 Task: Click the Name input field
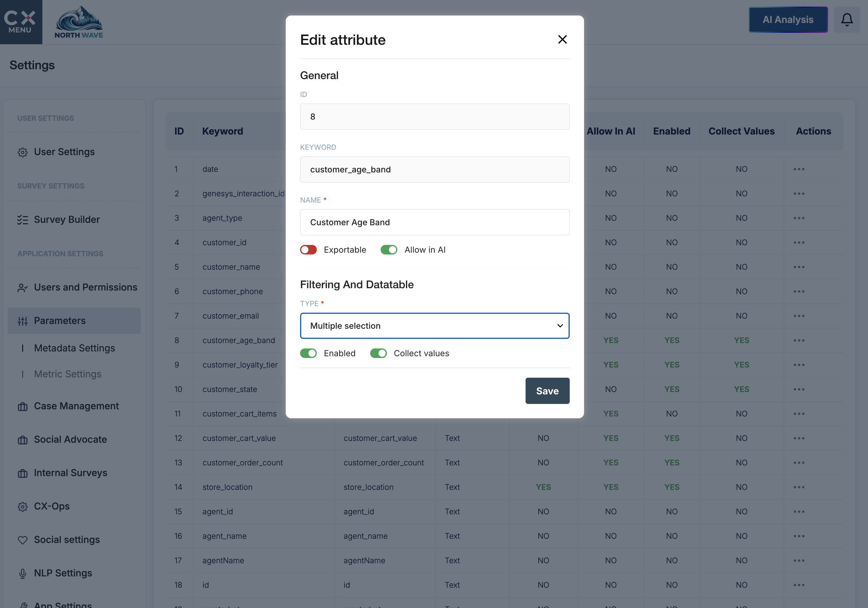(434, 222)
